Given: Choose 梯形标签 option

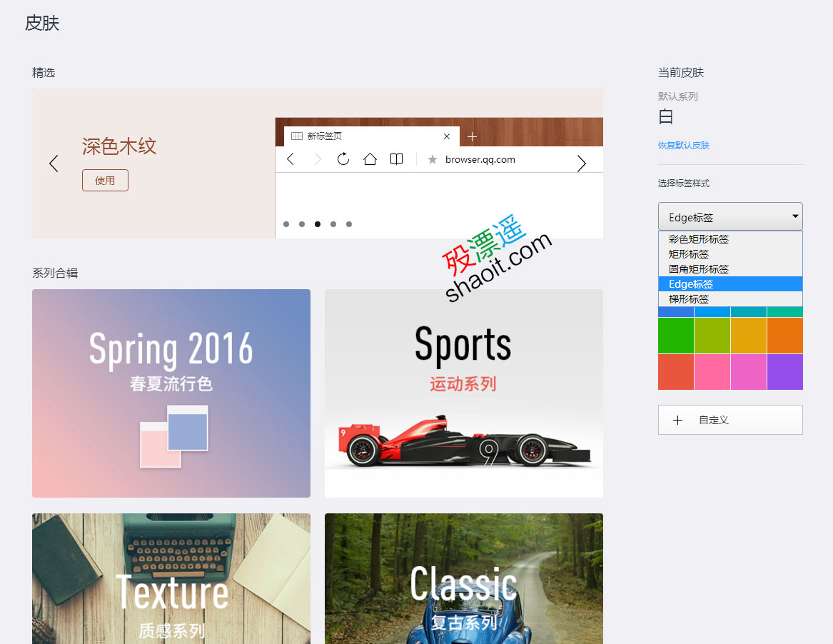Looking at the screenshot, I should point(730,299).
